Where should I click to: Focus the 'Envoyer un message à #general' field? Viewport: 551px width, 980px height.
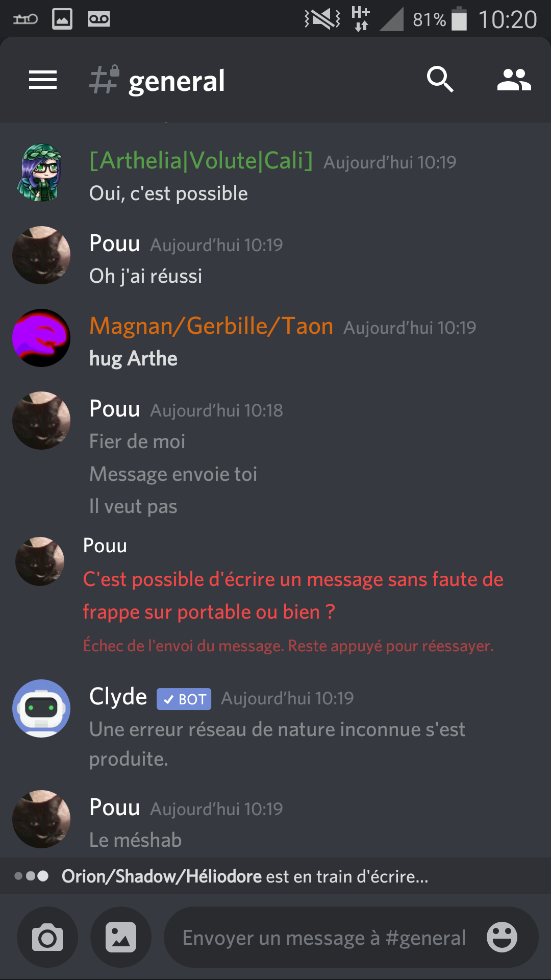pos(324,937)
